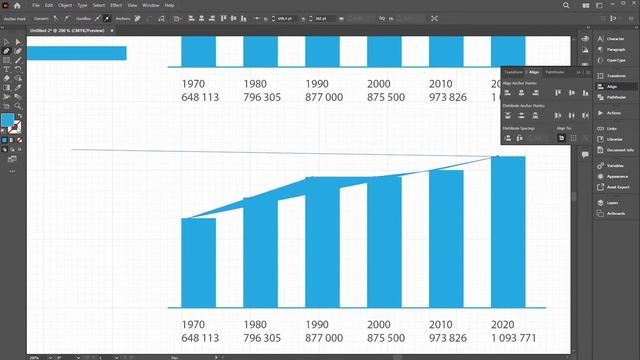Screen dimensions: 640x360
Task: Swap fill and stroke colors
Action: tap(20, 116)
